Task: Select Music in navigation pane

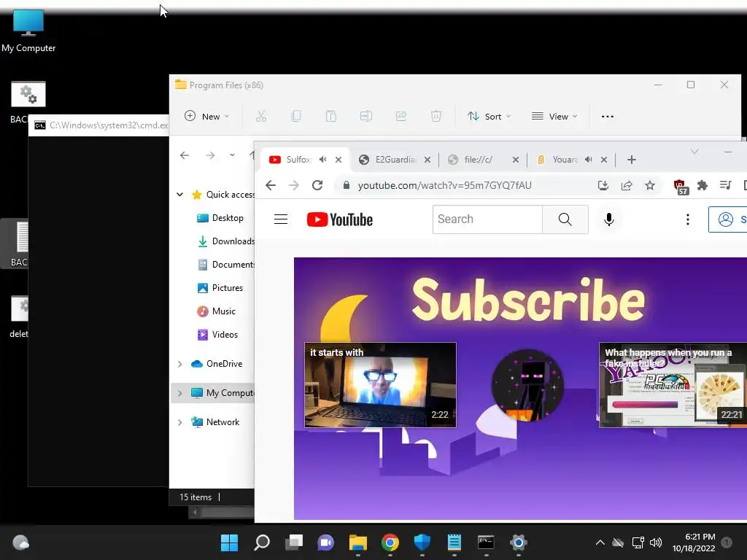Action: coord(217,311)
